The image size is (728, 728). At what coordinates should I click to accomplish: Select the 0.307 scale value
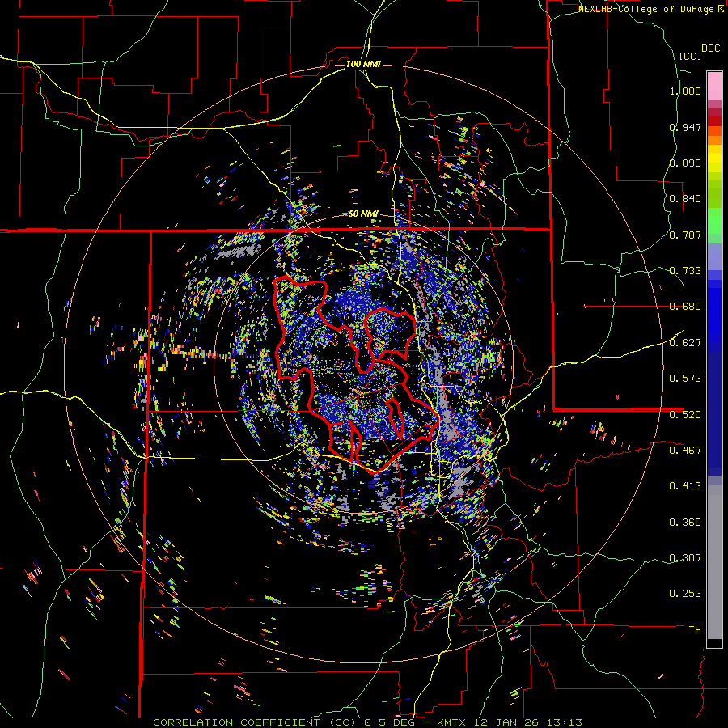[685, 557]
